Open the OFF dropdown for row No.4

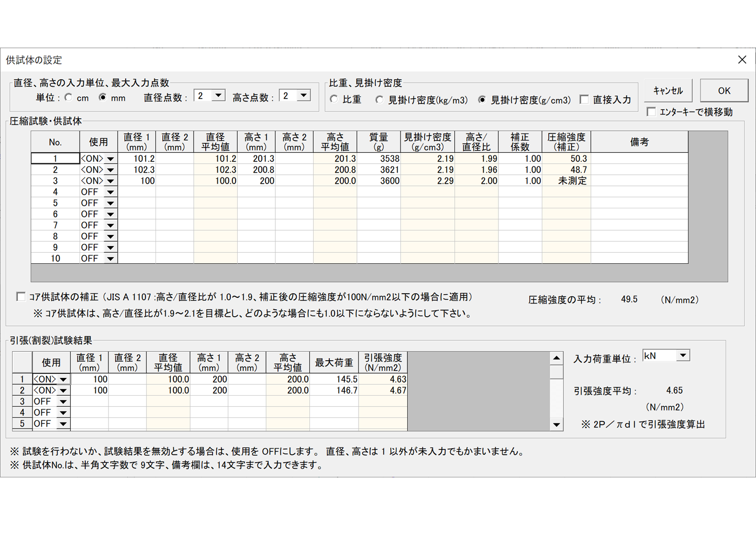pos(110,192)
